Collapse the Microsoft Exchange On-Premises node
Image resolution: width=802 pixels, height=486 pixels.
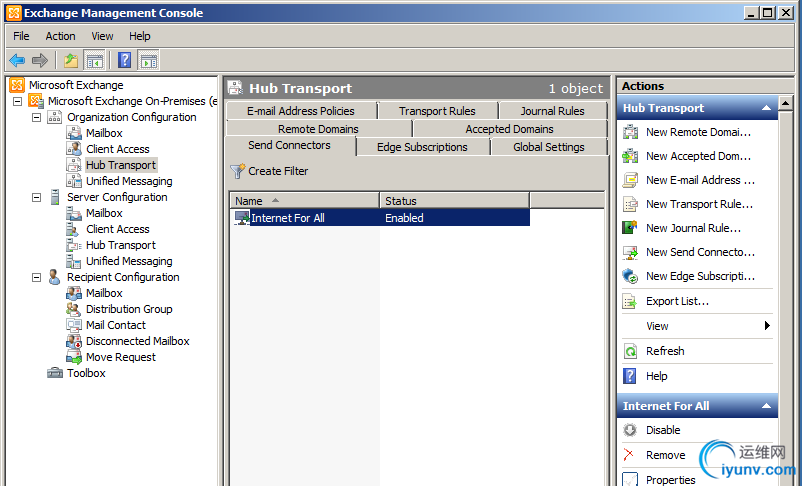click(17, 101)
